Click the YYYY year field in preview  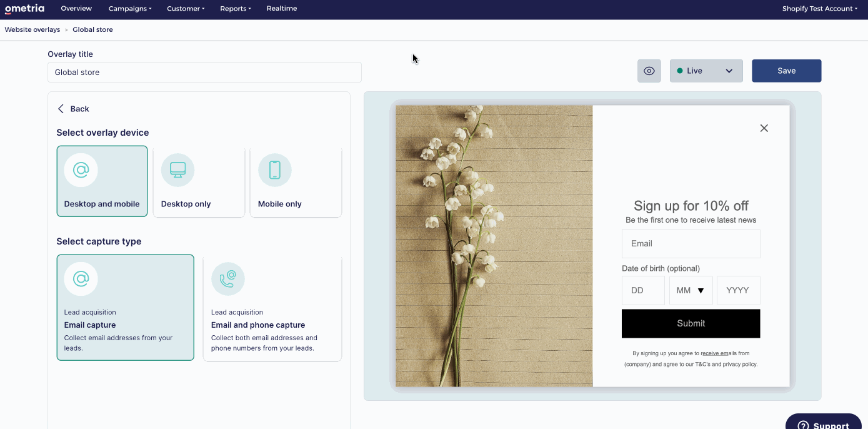pos(739,291)
